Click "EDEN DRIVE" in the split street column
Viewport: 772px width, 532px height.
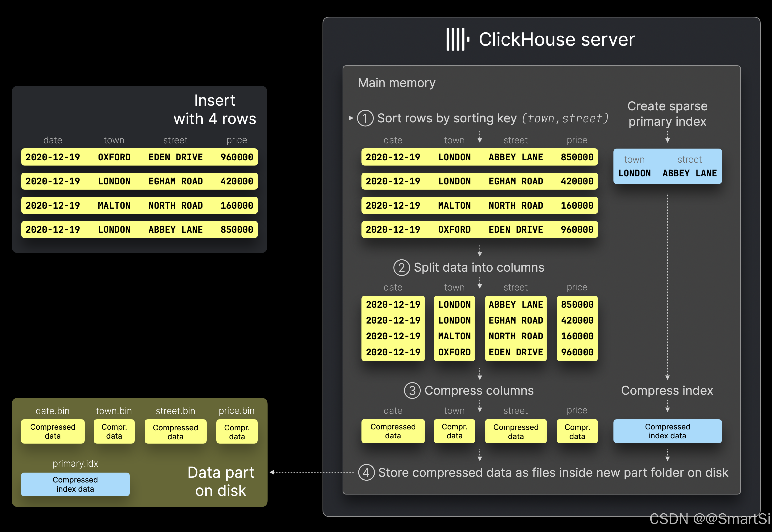tap(516, 352)
